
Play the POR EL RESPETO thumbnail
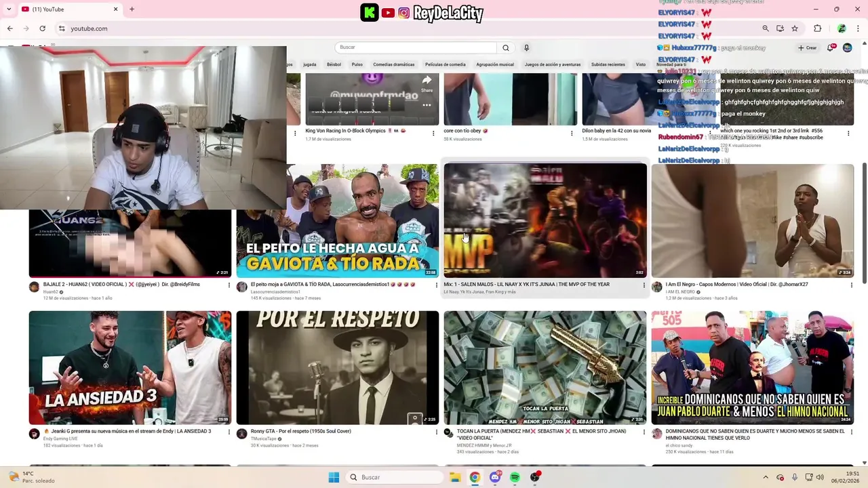click(x=338, y=367)
